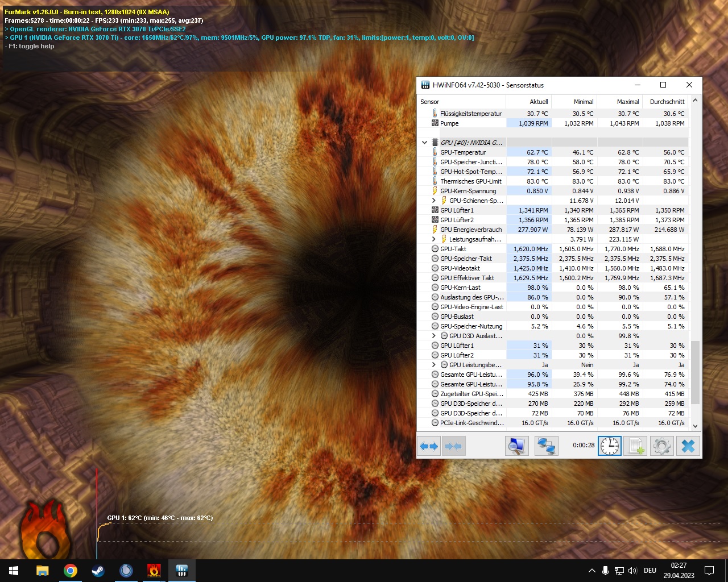The image size is (728, 582).
Task: Open Google Chrome from the taskbar
Action: tap(71, 571)
